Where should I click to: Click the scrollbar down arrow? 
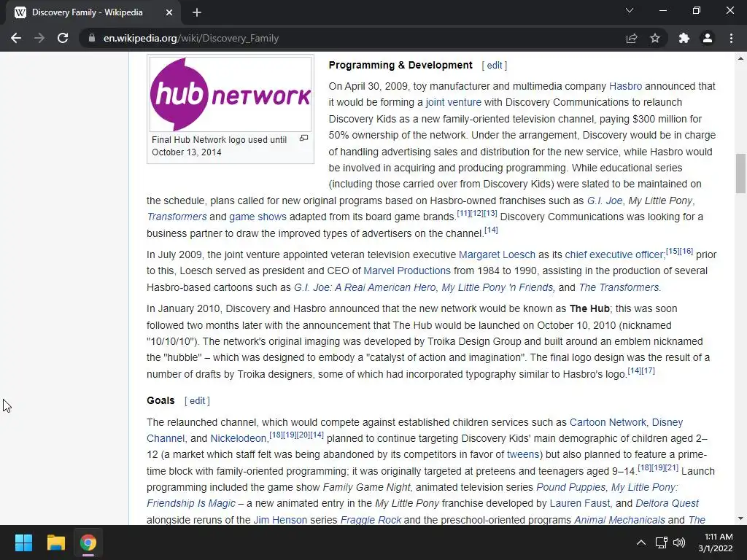[x=740, y=518]
